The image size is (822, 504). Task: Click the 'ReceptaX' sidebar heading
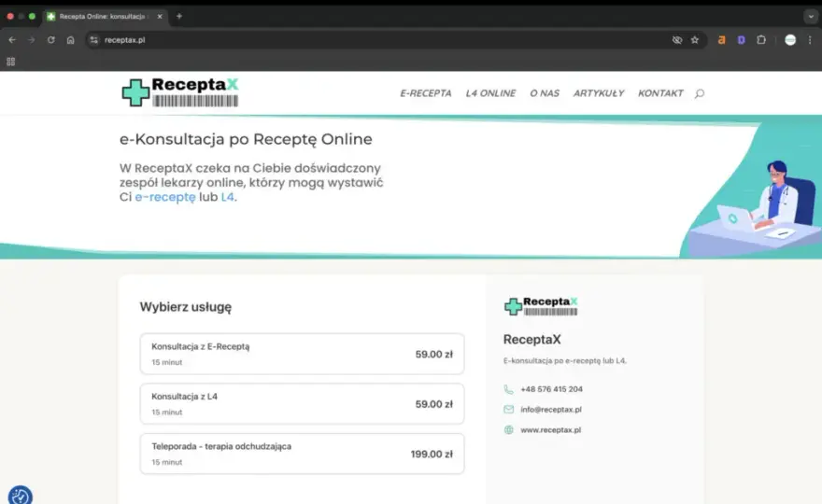tap(532, 340)
